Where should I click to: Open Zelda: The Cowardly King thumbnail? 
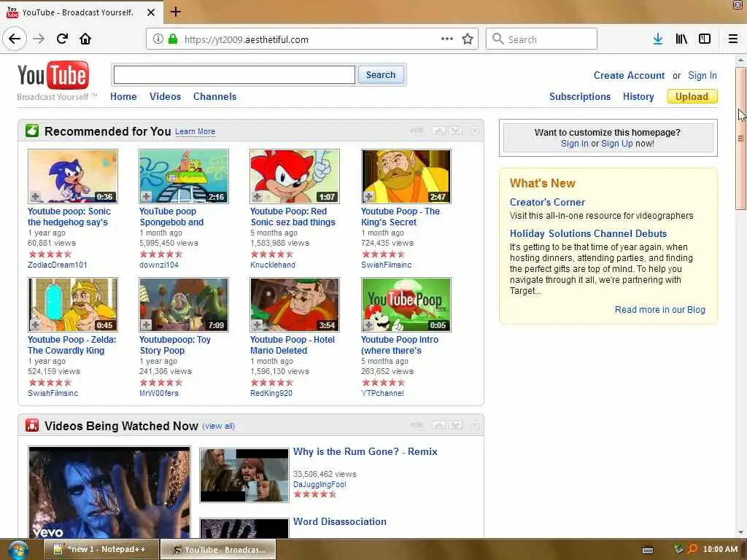point(73,305)
